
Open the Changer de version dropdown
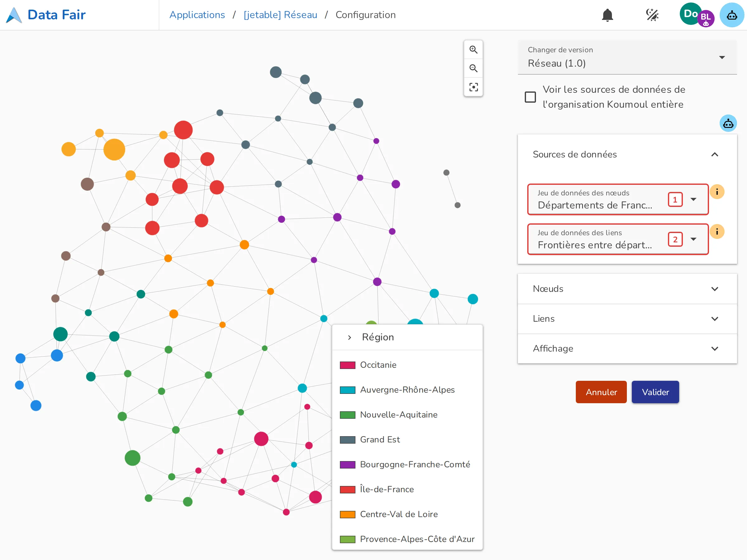627,57
